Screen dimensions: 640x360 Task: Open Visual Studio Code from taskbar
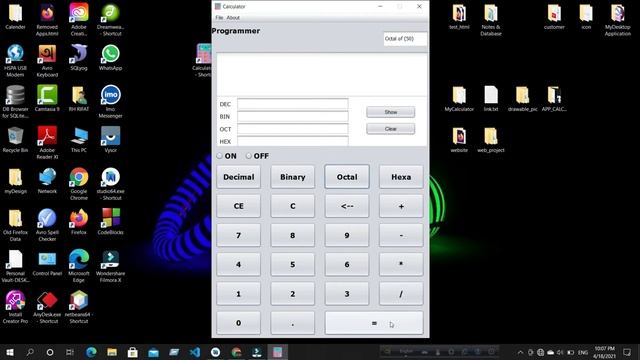(195, 352)
